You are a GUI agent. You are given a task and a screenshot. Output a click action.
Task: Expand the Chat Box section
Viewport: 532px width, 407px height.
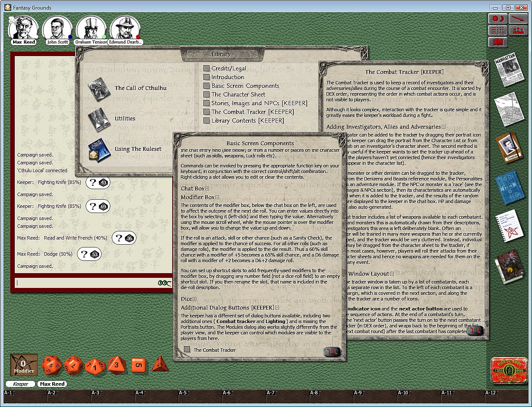(207, 189)
